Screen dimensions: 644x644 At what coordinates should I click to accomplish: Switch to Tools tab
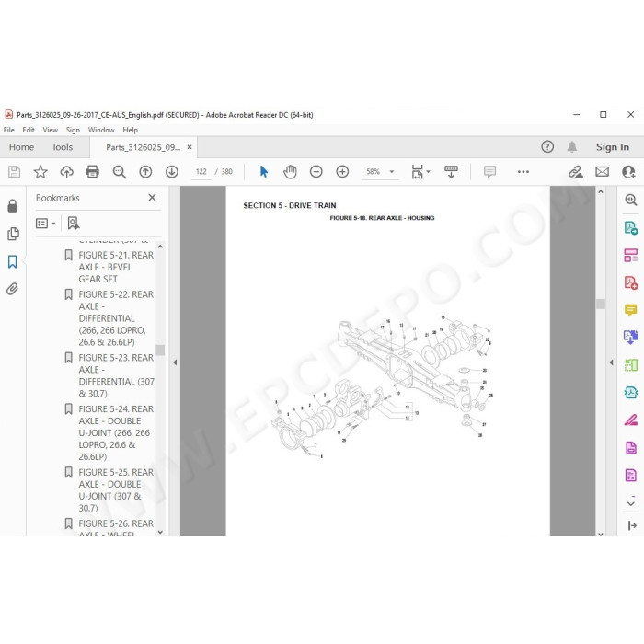[x=62, y=147]
